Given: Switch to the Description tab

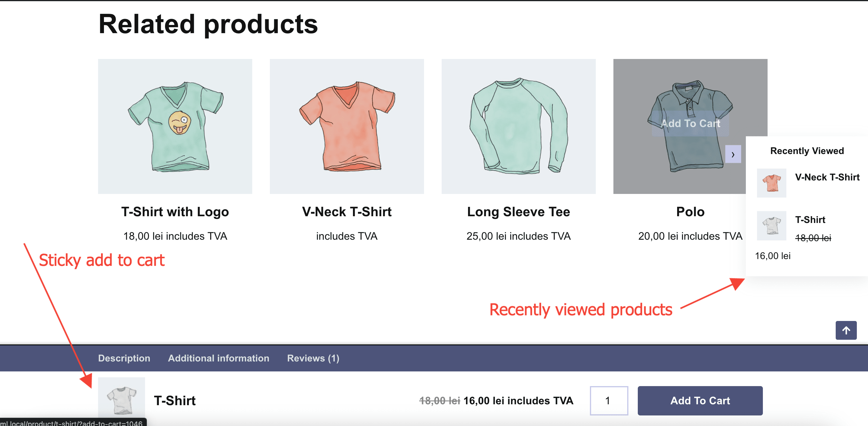Looking at the screenshot, I should [x=124, y=358].
